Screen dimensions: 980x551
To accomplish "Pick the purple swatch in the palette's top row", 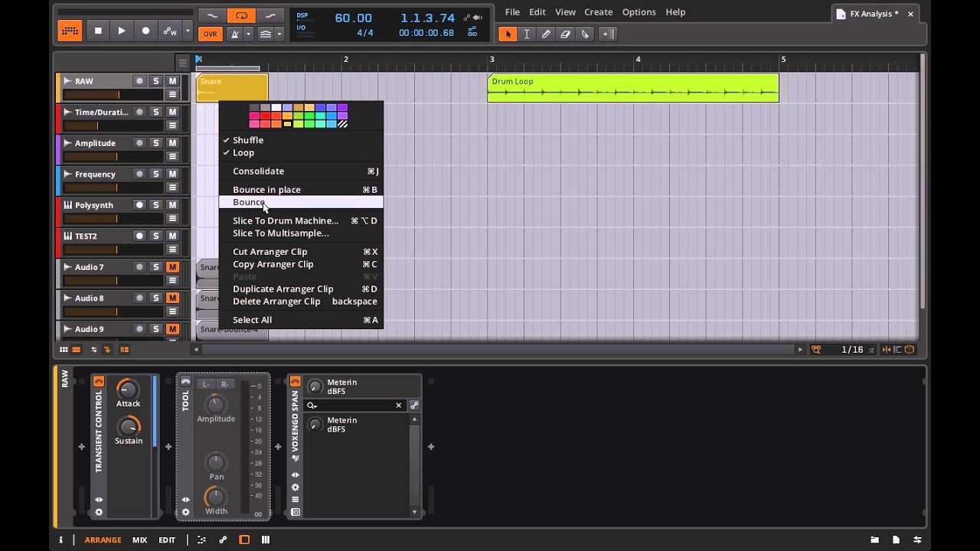I will pos(342,108).
